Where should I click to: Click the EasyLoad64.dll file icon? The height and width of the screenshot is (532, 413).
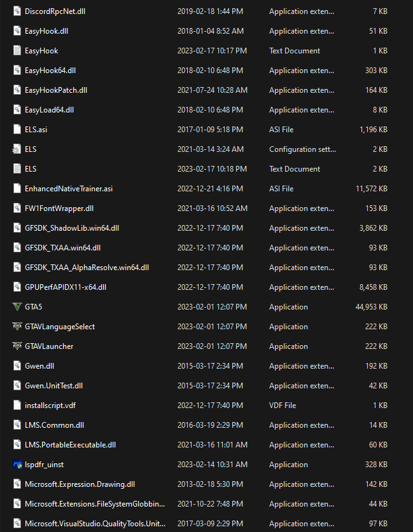17,109
